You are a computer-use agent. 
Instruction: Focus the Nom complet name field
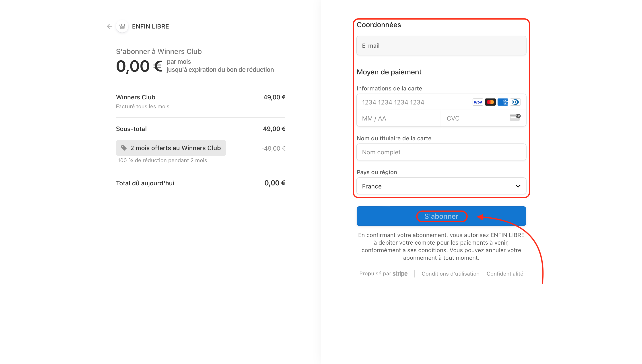(441, 152)
